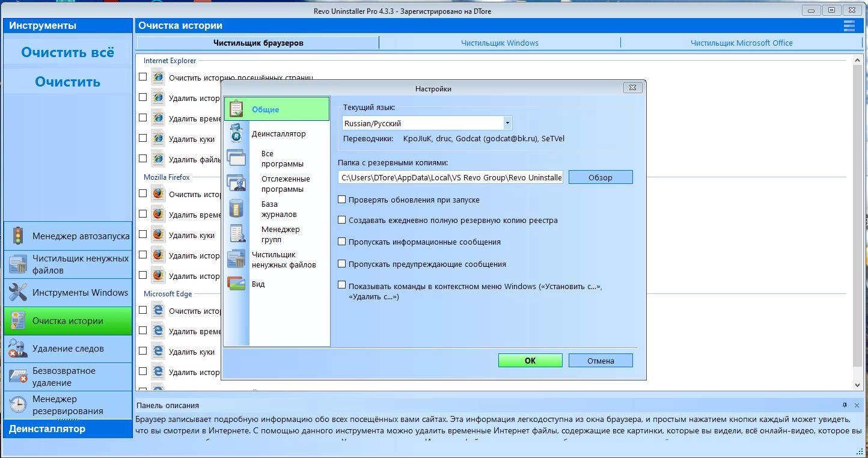Click the history list scroll down arrow
Image resolution: width=868 pixels, height=458 pixels.
858,385
